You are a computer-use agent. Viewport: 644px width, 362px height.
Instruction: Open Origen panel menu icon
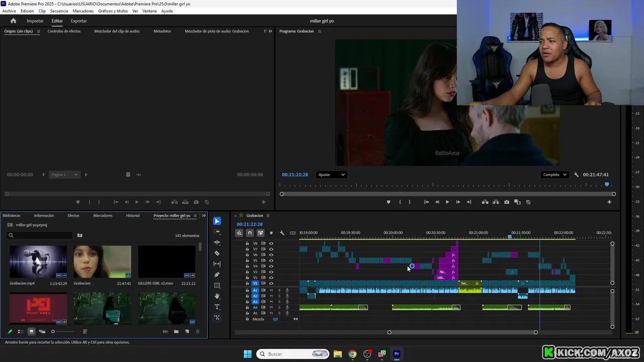click(38, 31)
